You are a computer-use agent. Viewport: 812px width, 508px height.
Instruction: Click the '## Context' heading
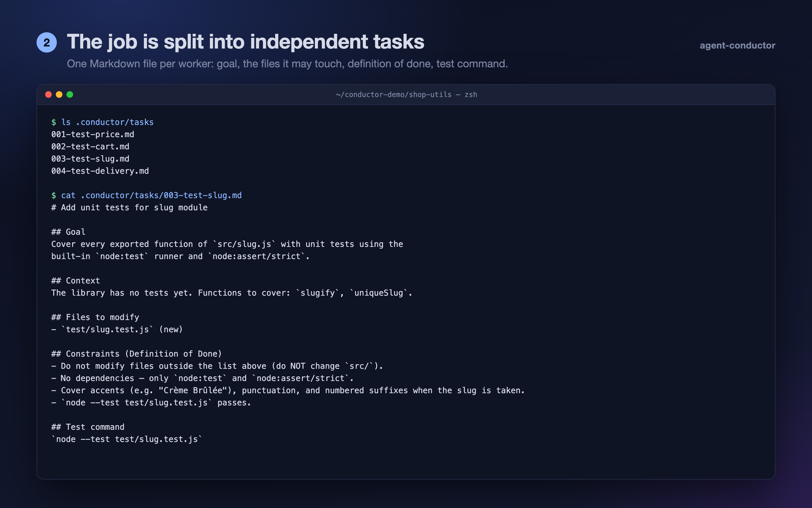point(76,280)
